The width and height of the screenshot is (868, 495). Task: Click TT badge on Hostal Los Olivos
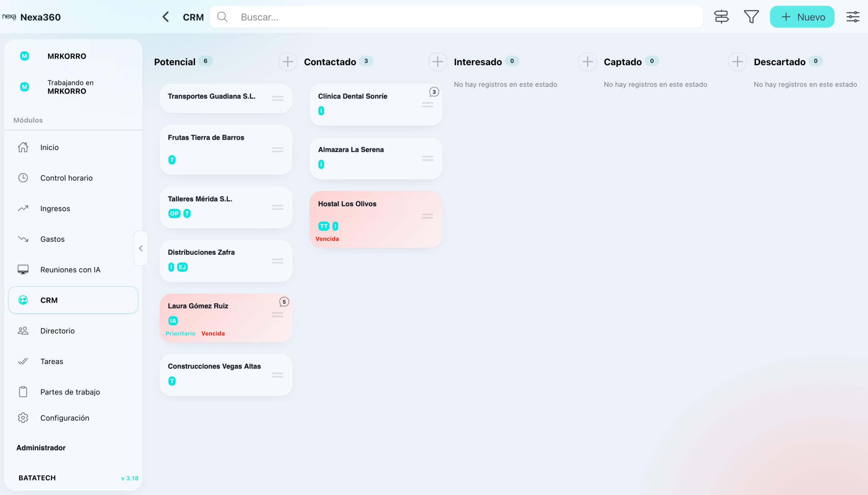(x=324, y=226)
